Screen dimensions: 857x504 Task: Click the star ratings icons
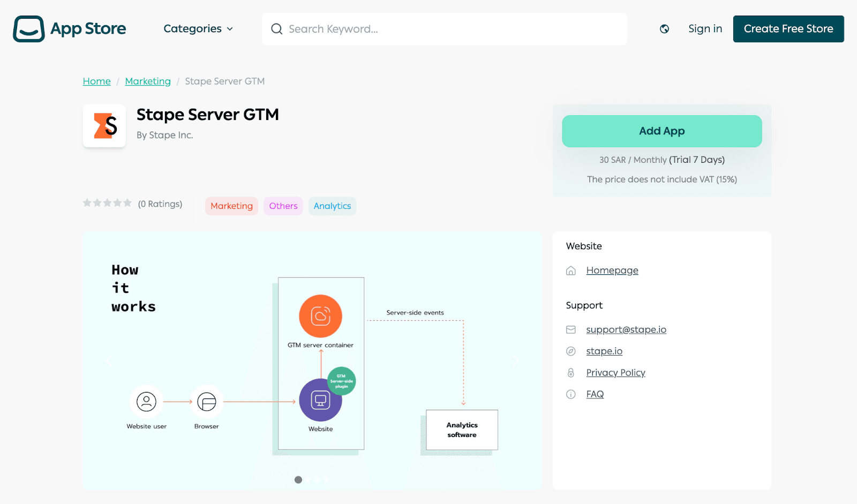coord(107,203)
